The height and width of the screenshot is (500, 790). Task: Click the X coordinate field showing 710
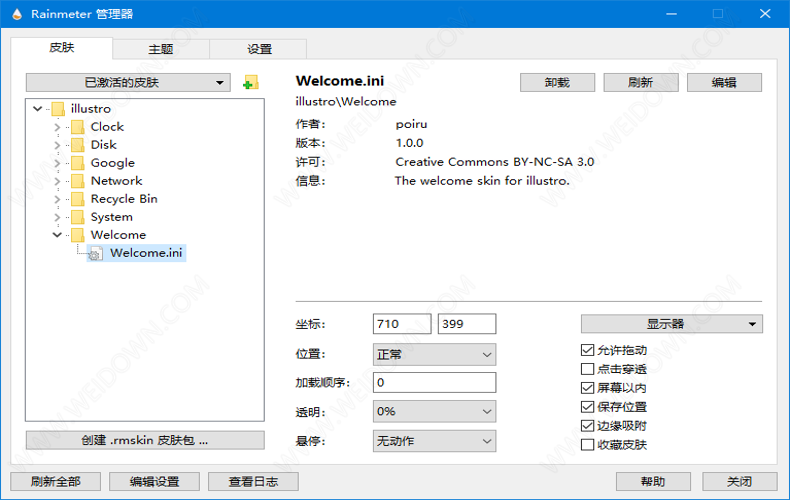click(x=402, y=324)
